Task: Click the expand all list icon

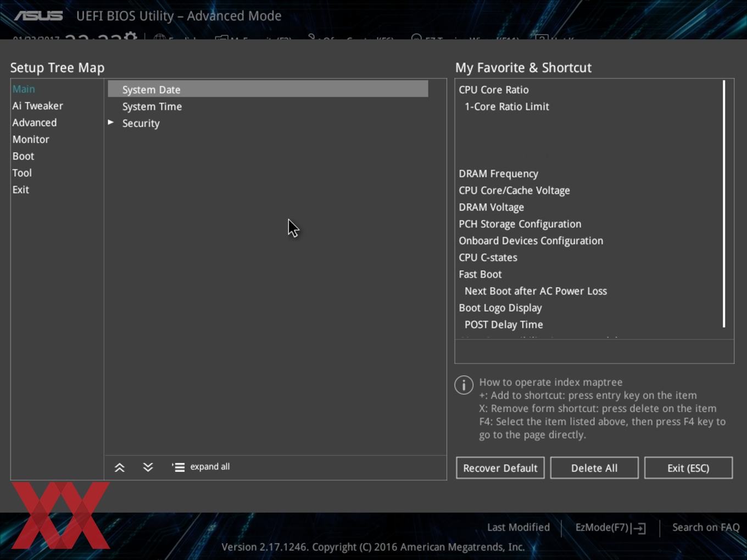Action: pyautogui.click(x=178, y=467)
